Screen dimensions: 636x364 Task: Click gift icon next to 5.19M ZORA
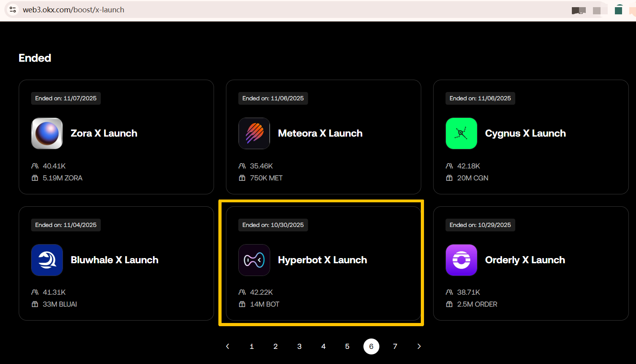click(x=35, y=178)
